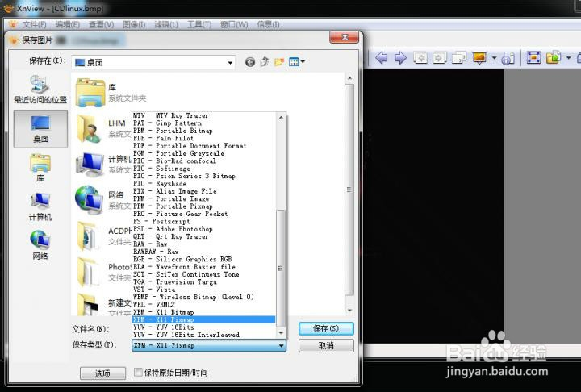Open the 窗口(W) menu
The width and height of the screenshot is (581, 392).
tap(234, 24)
